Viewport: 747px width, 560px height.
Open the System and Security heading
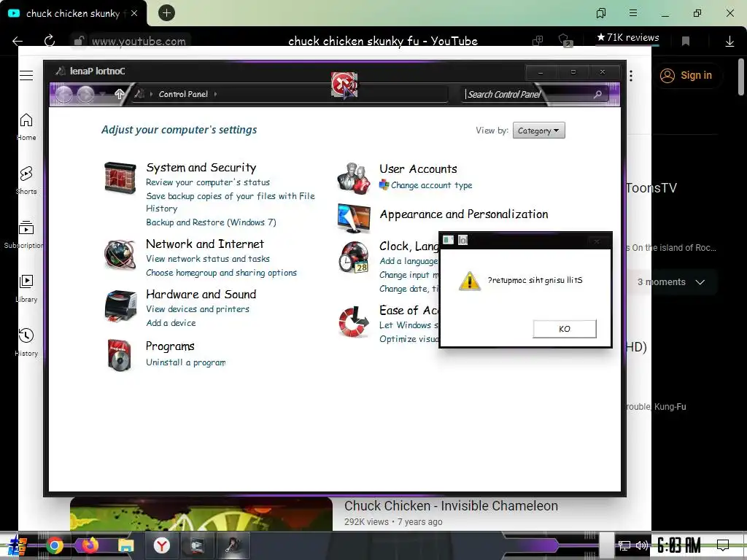pyautogui.click(x=201, y=168)
